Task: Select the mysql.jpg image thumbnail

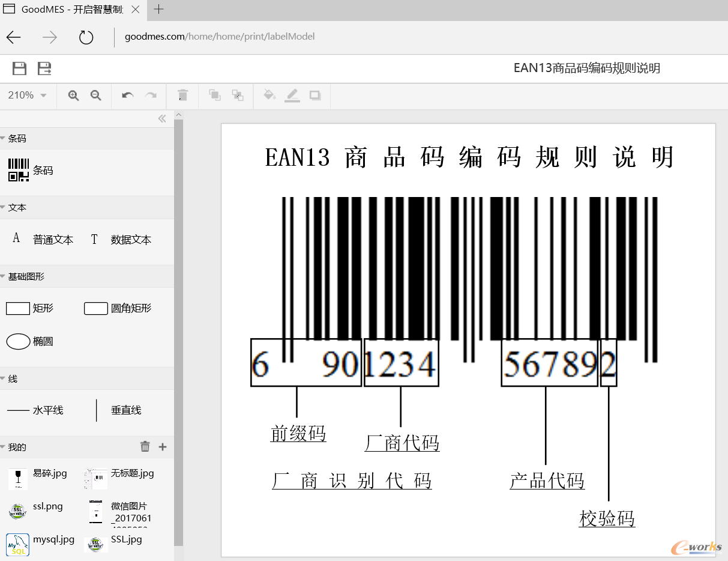Action: click(x=18, y=544)
